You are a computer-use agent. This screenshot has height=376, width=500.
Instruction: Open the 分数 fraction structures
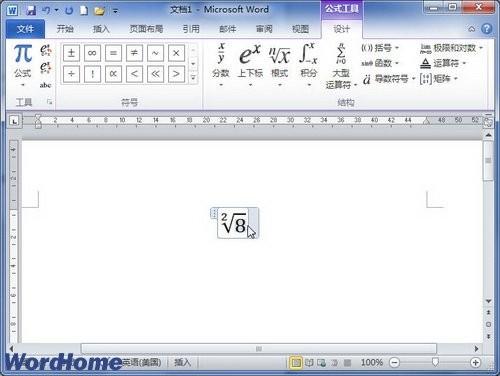click(221, 65)
